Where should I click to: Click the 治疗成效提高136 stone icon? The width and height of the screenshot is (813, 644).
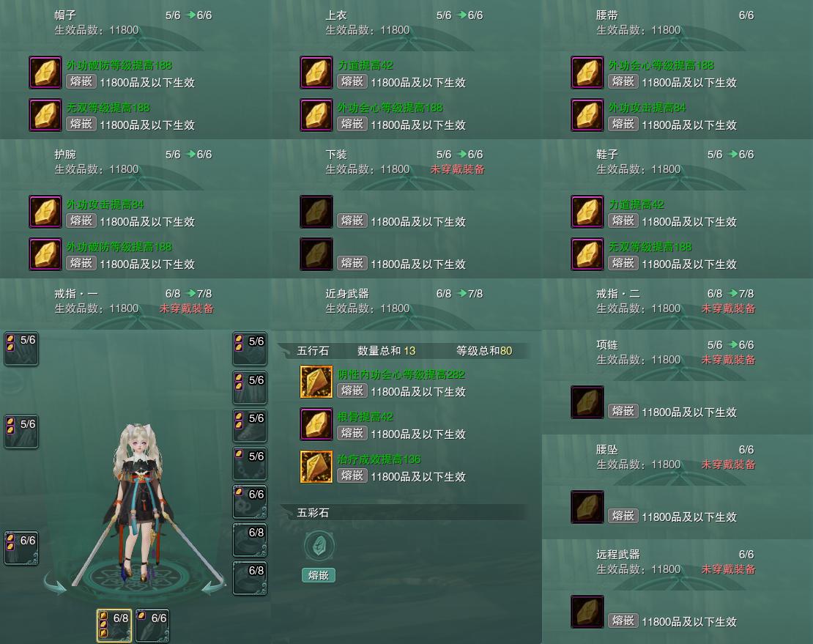pyautogui.click(x=316, y=467)
